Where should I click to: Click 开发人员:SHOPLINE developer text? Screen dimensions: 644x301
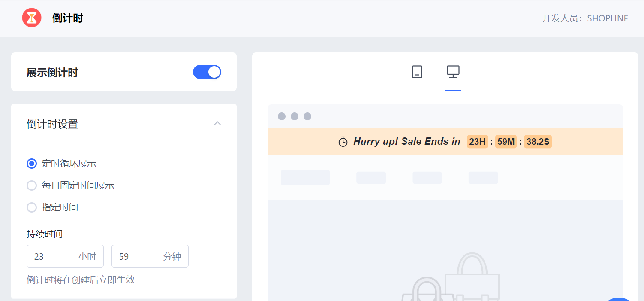coord(585,18)
